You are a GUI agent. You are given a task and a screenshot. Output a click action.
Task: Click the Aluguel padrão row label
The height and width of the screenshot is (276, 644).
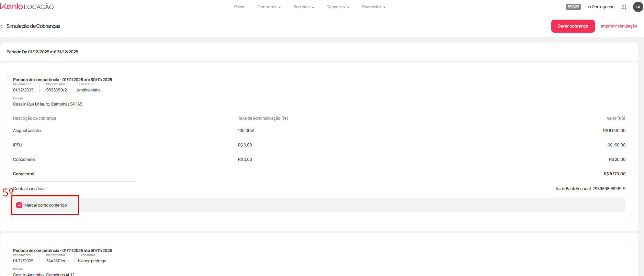[27, 131]
